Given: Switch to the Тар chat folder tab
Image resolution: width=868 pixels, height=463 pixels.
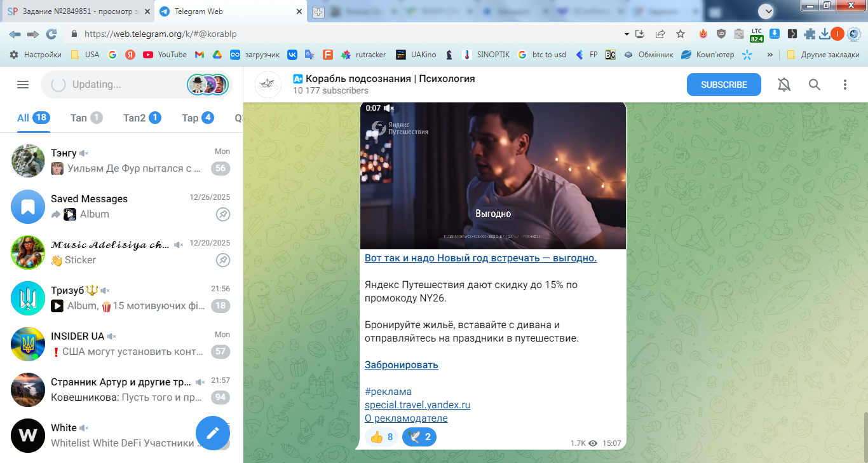Looking at the screenshot, I should tap(198, 118).
